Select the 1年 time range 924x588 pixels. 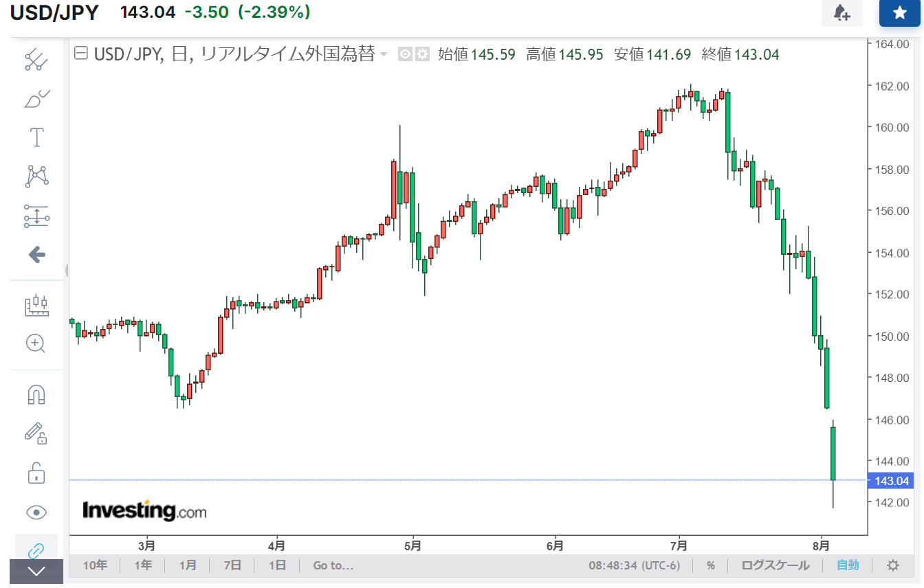pos(143,565)
